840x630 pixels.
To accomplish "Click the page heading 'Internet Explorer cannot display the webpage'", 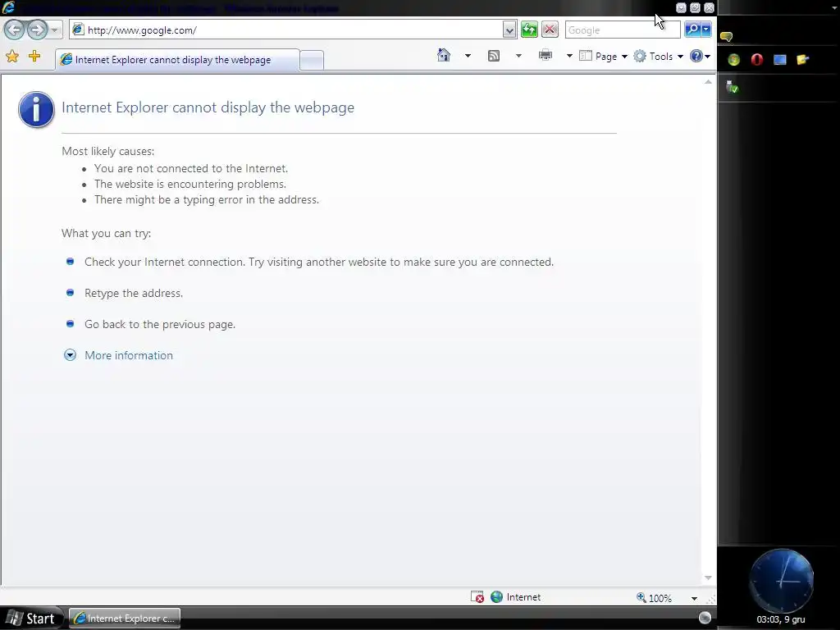I will tap(208, 107).
